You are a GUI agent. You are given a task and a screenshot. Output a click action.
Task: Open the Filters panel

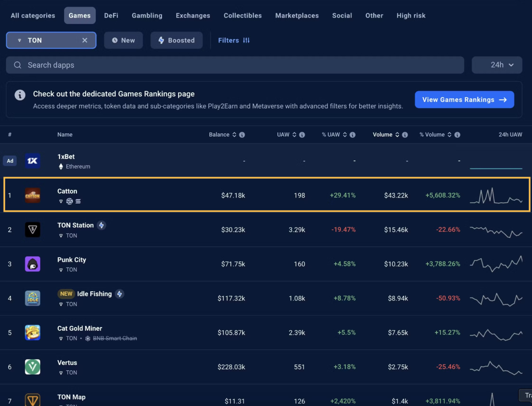point(234,40)
